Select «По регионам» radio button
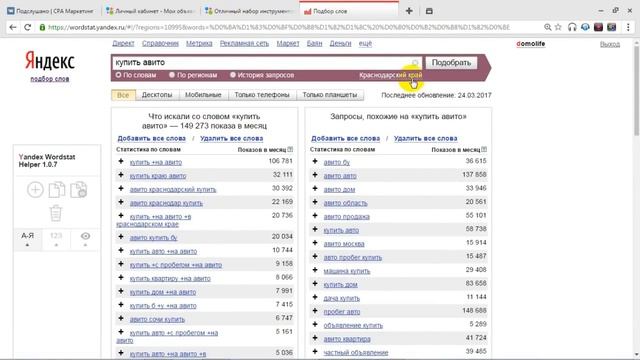Screen dimensions: 640x360 pos(172,75)
